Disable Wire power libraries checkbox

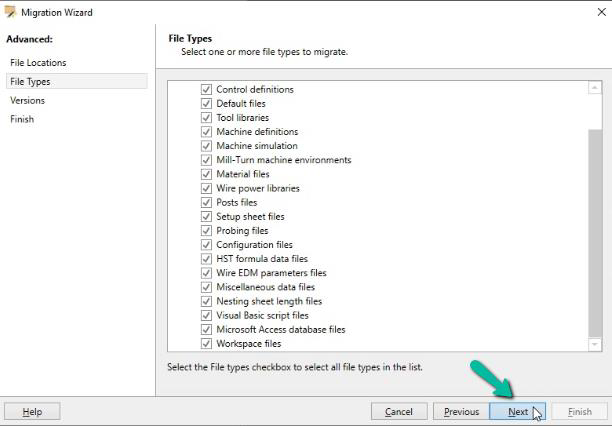pyautogui.click(x=206, y=188)
